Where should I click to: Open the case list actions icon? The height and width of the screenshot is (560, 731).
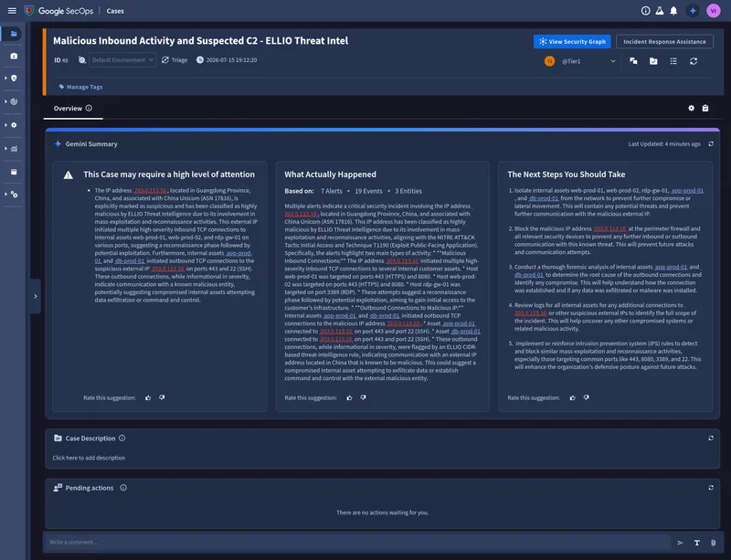(673, 61)
